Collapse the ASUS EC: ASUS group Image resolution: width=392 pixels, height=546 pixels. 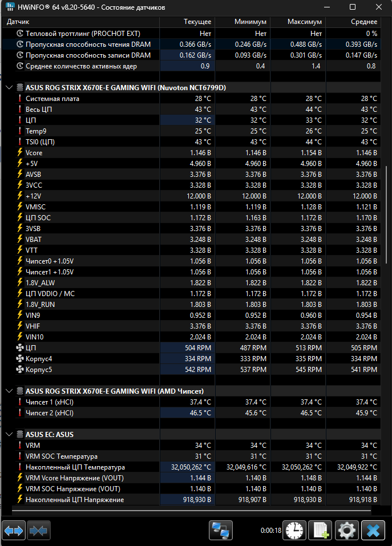(9, 434)
